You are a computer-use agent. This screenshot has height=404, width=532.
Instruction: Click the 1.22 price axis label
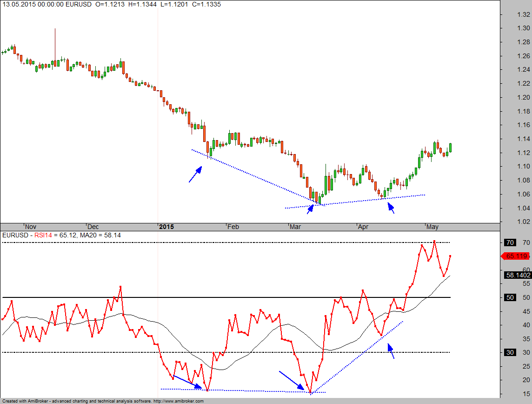pyautogui.click(x=524, y=83)
